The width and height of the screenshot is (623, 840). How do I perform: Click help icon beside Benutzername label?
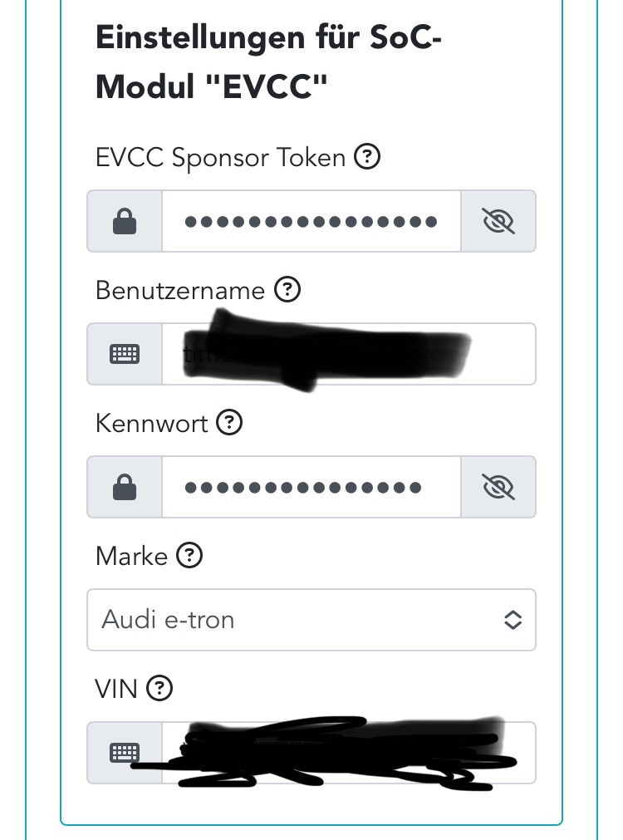[287, 290]
